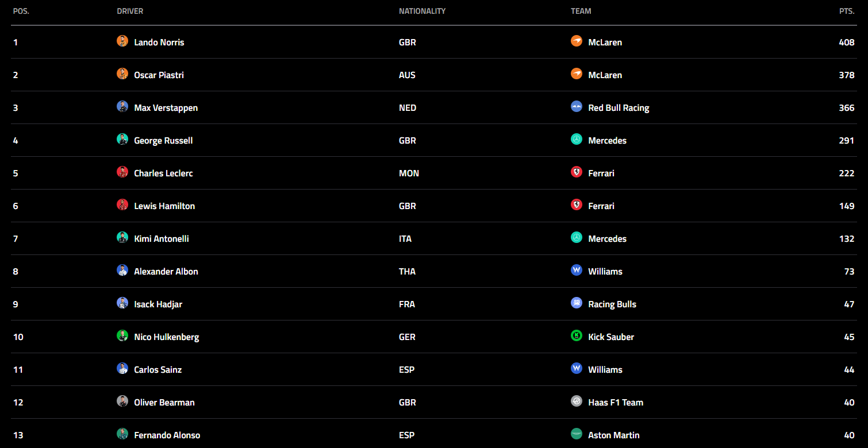
Task: Click George Russell's Mercedes team logo
Action: 577,140
